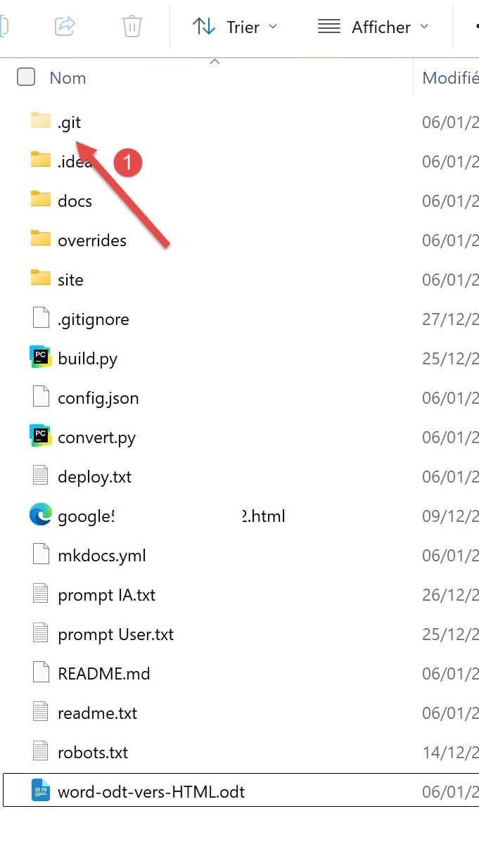Toggle the select-all checkbox beside Nom
Image resolution: width=479 pixels, height=868 pixels.
26,77
